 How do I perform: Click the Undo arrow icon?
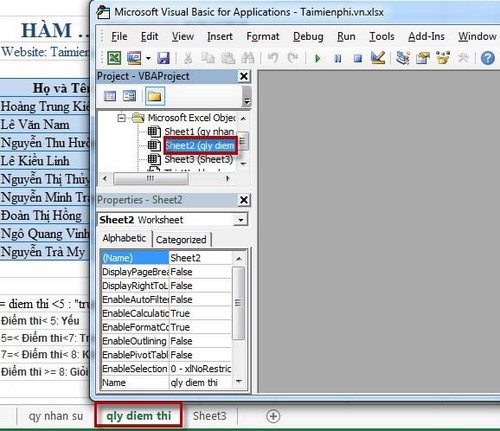click(273, 58)
